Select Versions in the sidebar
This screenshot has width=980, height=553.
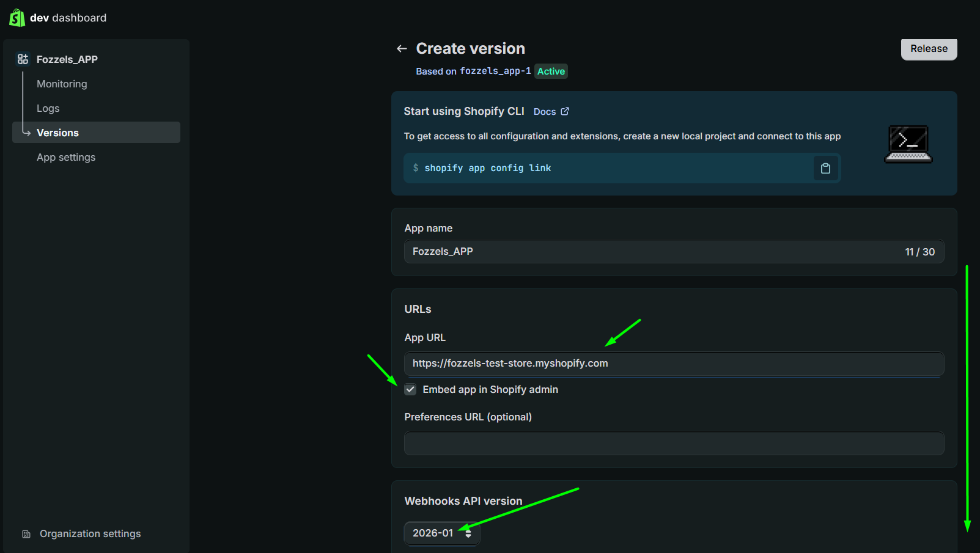[x=96, y=133]
